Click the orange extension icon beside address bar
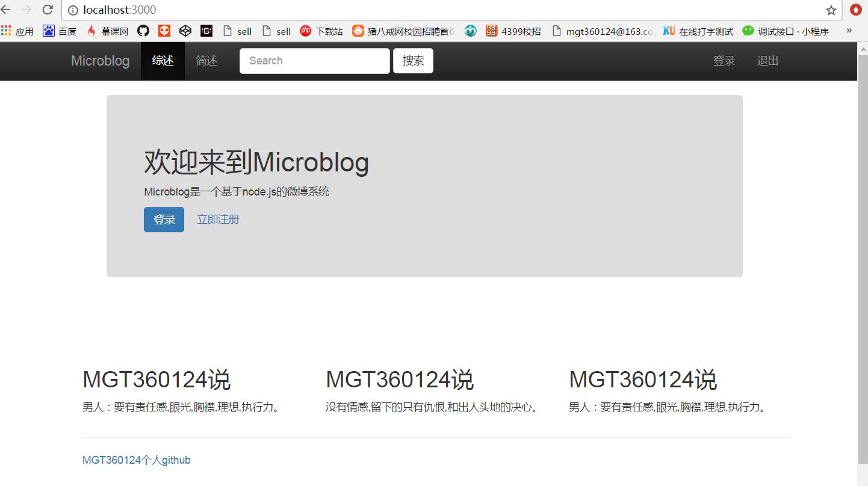 tap(856, 10)
